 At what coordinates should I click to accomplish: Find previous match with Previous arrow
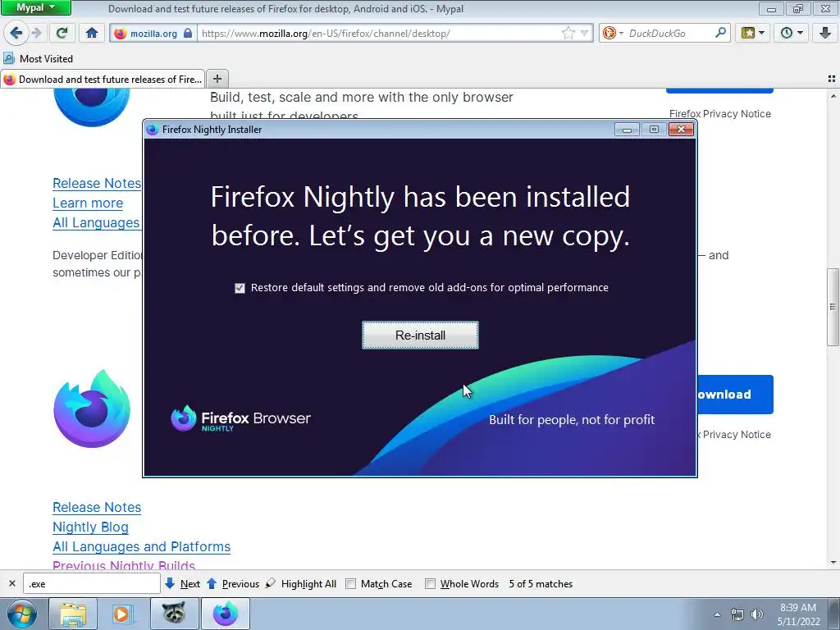tap(233, 583)
